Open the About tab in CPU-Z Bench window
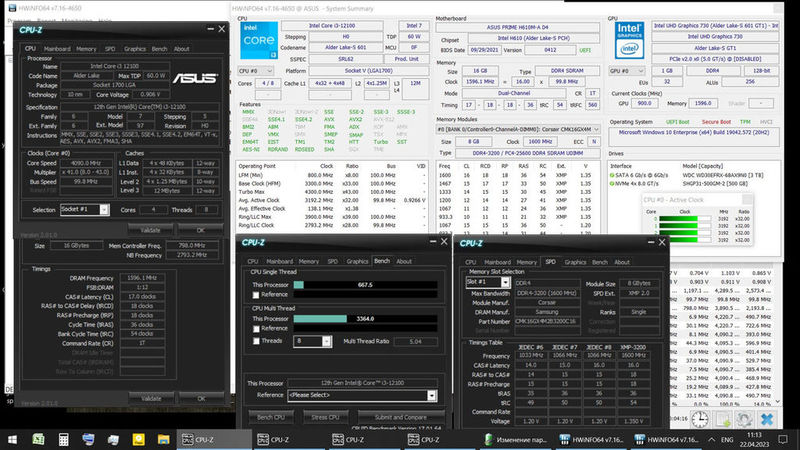 pos(404,261)
